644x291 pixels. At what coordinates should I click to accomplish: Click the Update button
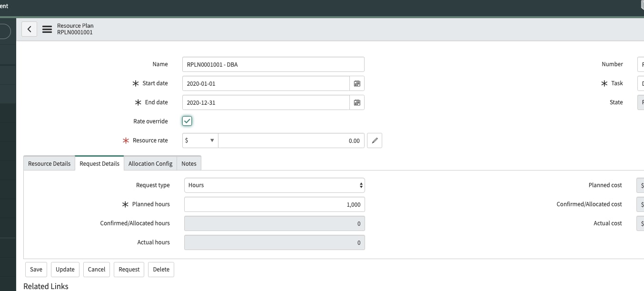(65, 269)
